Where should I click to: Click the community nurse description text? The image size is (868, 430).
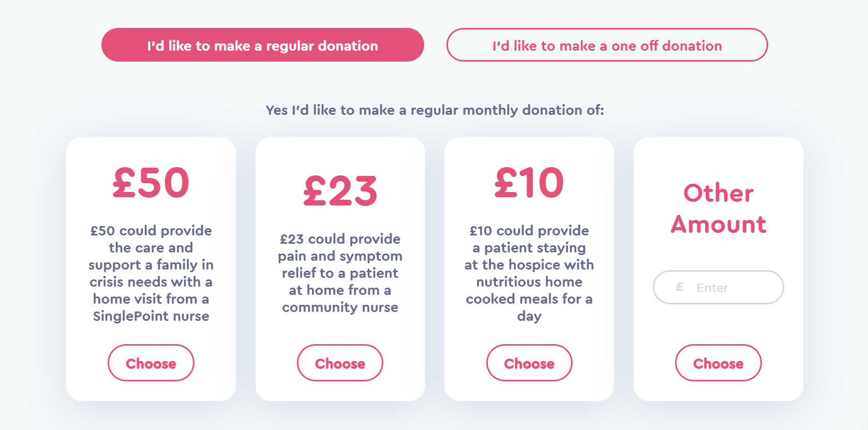point(340,307)
